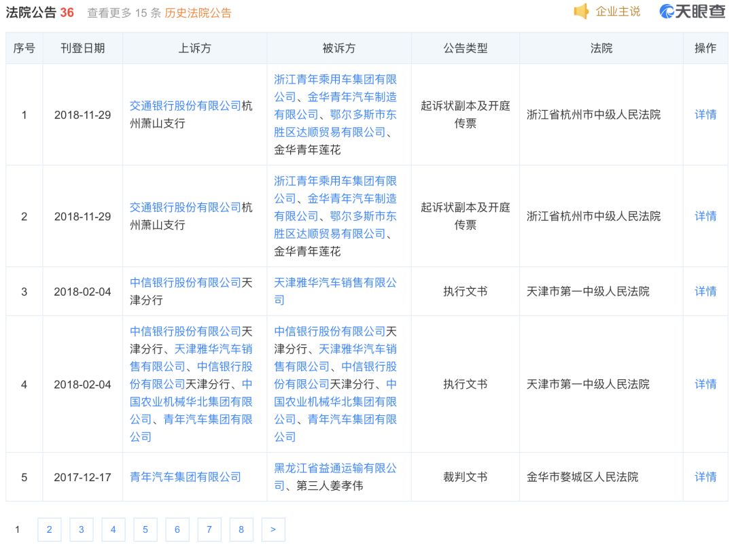Select date 2018-02-04 in row 3
This screenshot has width=734, height=560.
82,292
